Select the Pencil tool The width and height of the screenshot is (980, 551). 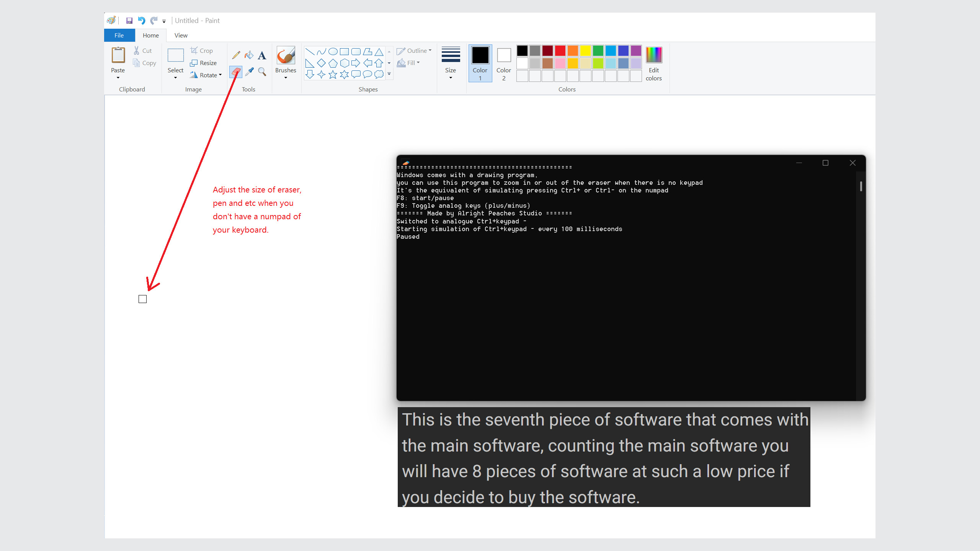coord(236,55)
